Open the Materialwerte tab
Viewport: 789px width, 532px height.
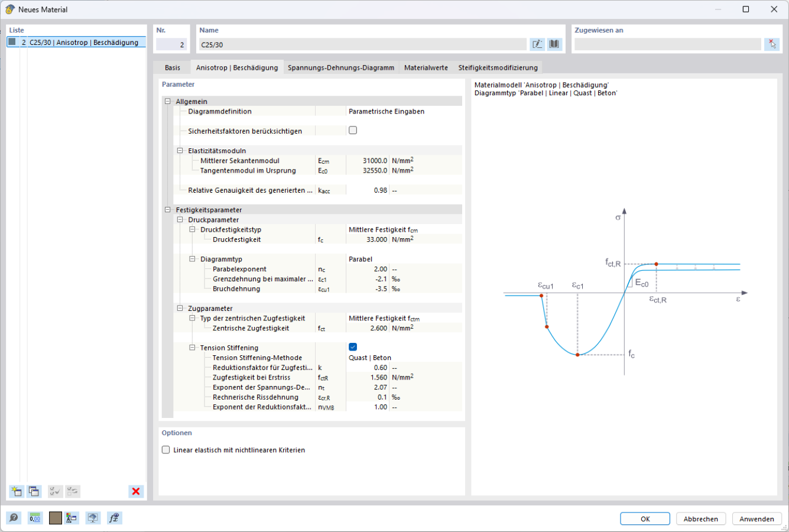coord(426,67)
